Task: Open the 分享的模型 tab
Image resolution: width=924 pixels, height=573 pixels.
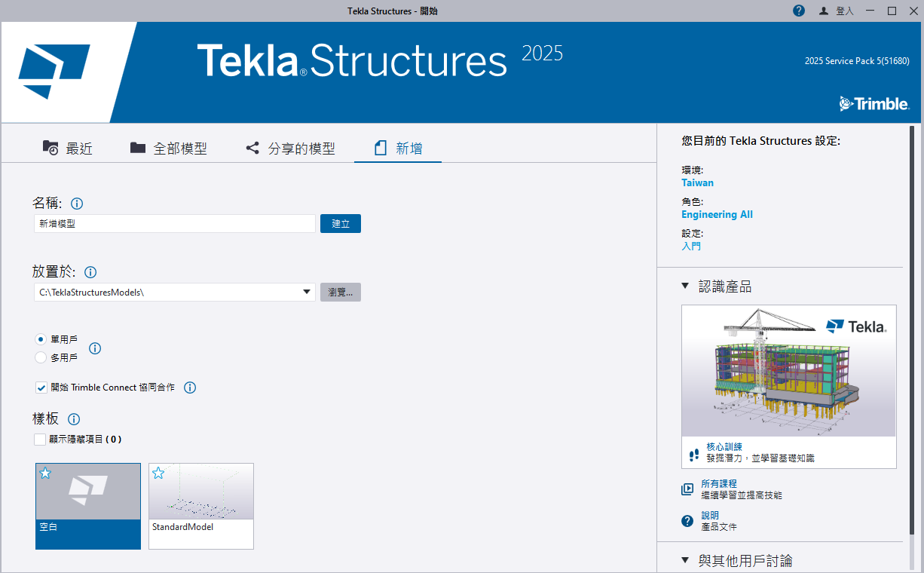Action: pyautogui.click(x=290, y=149)
